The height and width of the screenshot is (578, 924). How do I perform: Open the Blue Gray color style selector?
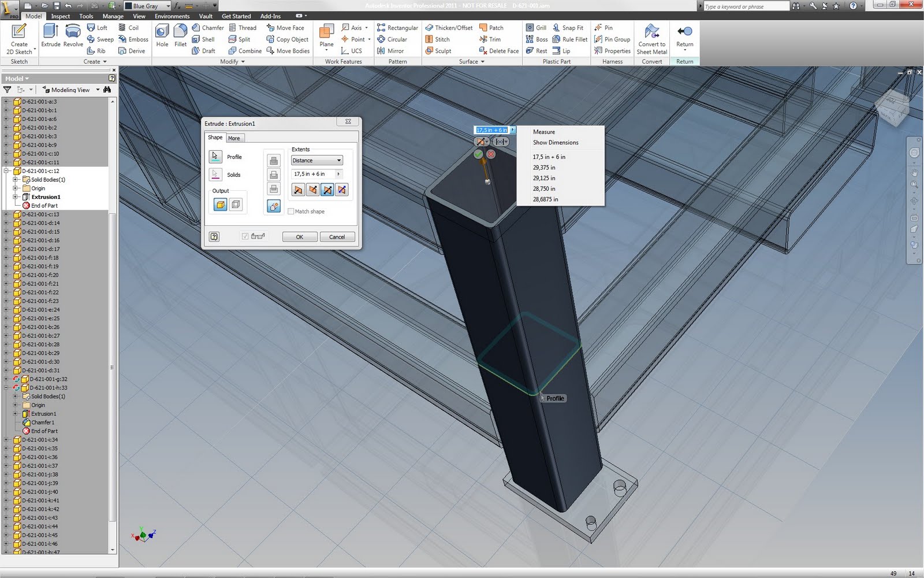[x=146, y=6]
